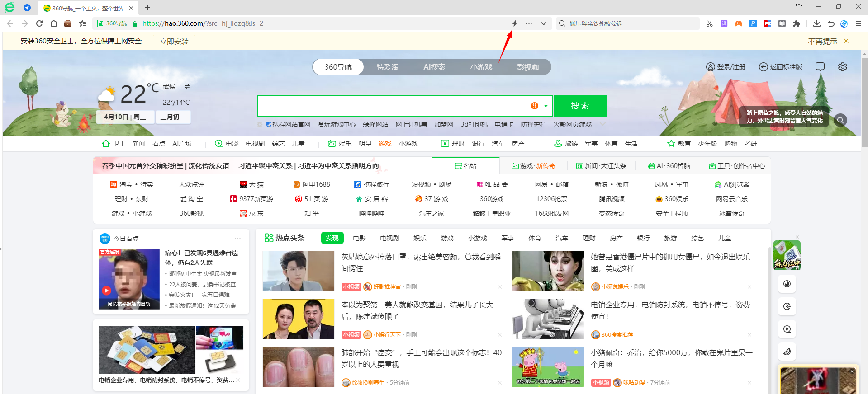The height and width of the screenshot is (394, 868).
Task: Click the sidebar video play icon
Action: 787,329
